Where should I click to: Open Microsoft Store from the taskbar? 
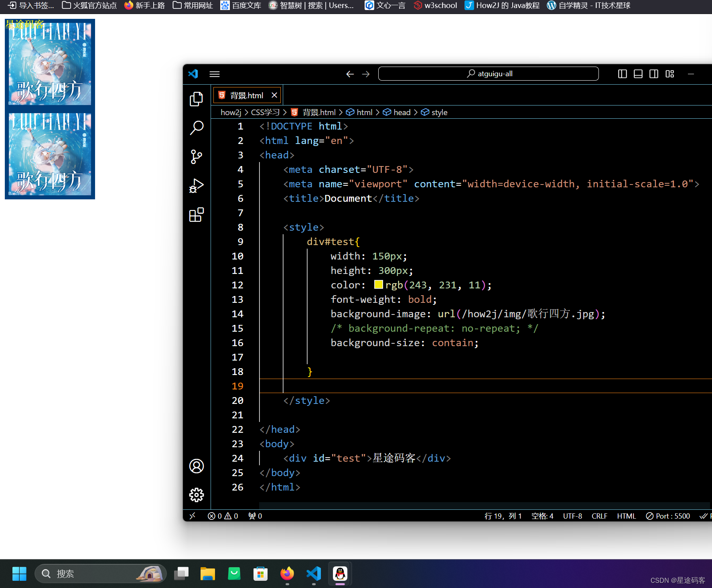pyautogui.click(x=261, y=574)
